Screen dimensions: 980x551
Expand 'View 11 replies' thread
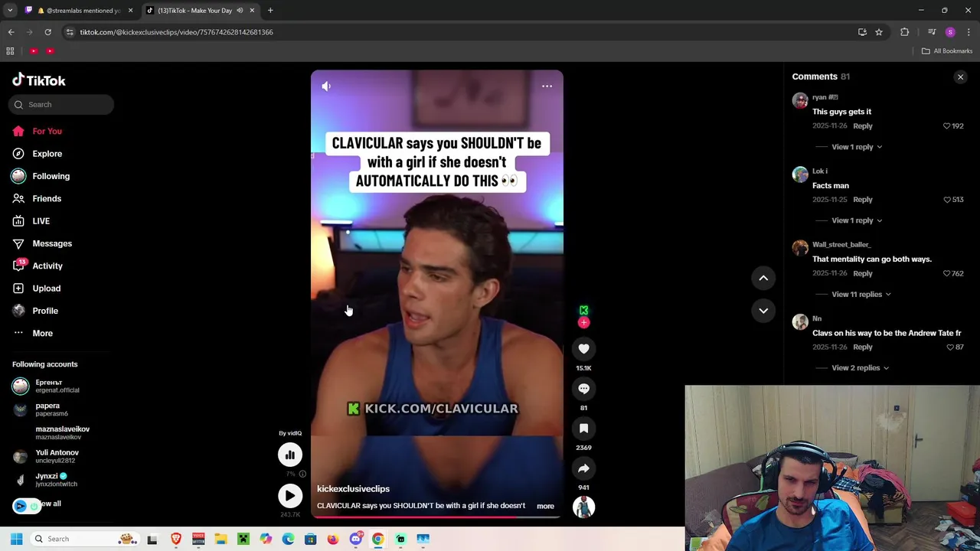(x=861, y=295)
